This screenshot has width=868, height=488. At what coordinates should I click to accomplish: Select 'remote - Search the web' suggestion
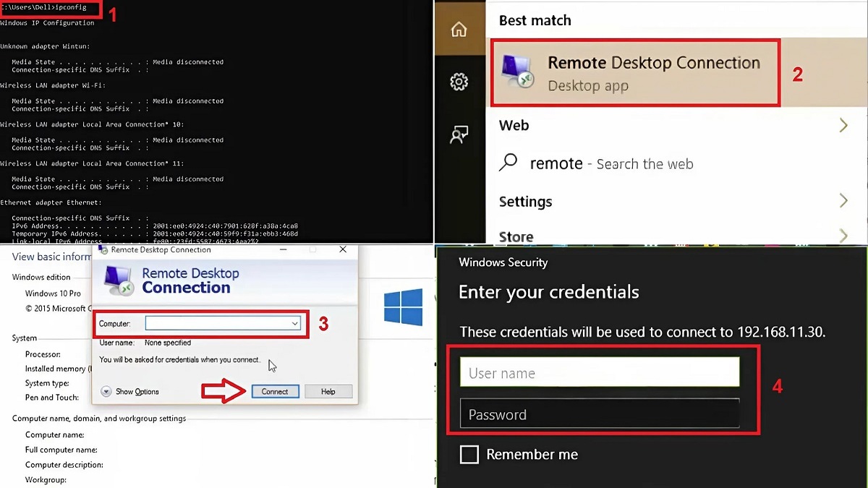[x=611, y=164]
